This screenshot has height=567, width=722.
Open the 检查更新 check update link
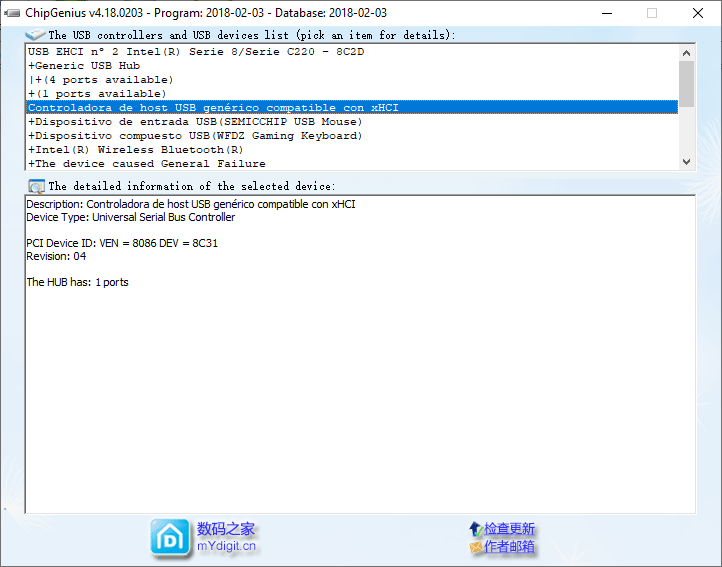(509, 529)
